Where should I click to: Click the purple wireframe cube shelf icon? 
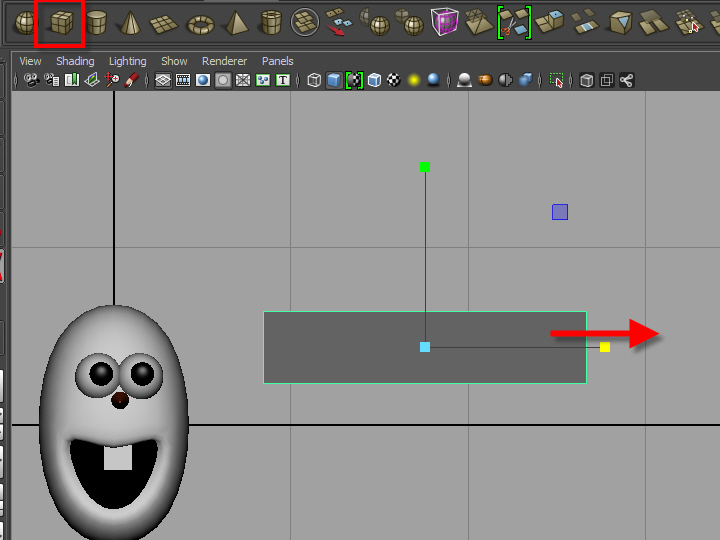[x=444, y=21]
